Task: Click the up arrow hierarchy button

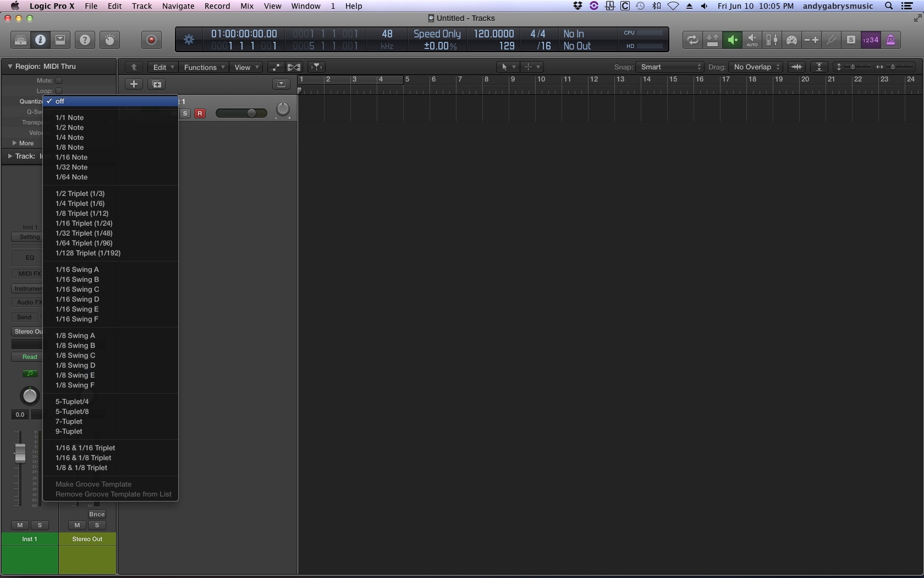Action: click(134, 67)
